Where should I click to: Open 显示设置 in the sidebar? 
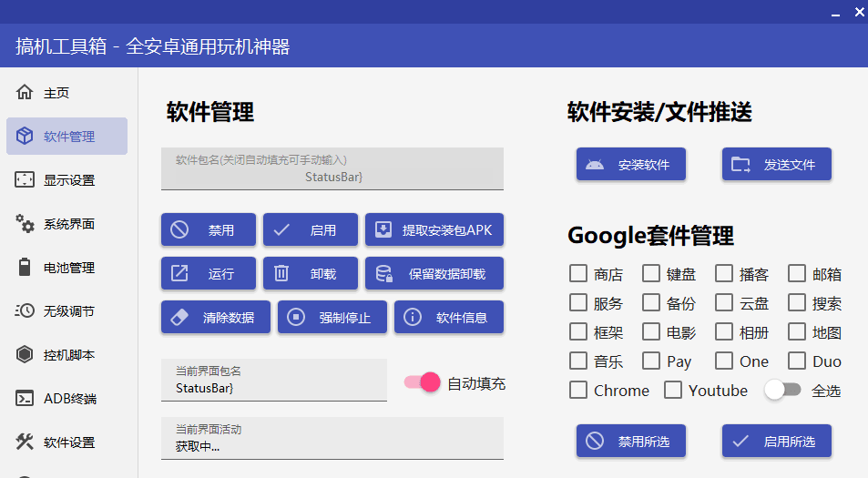tap(67, 180)
